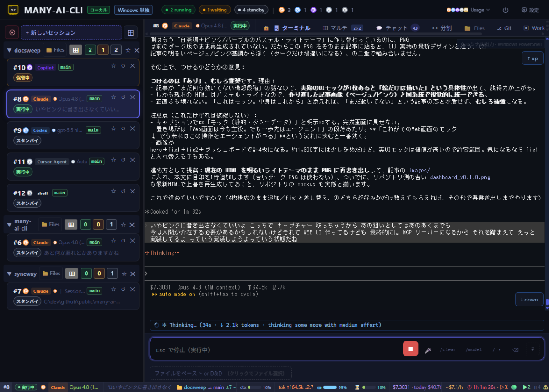Click the ↓ down scroll button

pyautogui.click(x=529, y=299)
